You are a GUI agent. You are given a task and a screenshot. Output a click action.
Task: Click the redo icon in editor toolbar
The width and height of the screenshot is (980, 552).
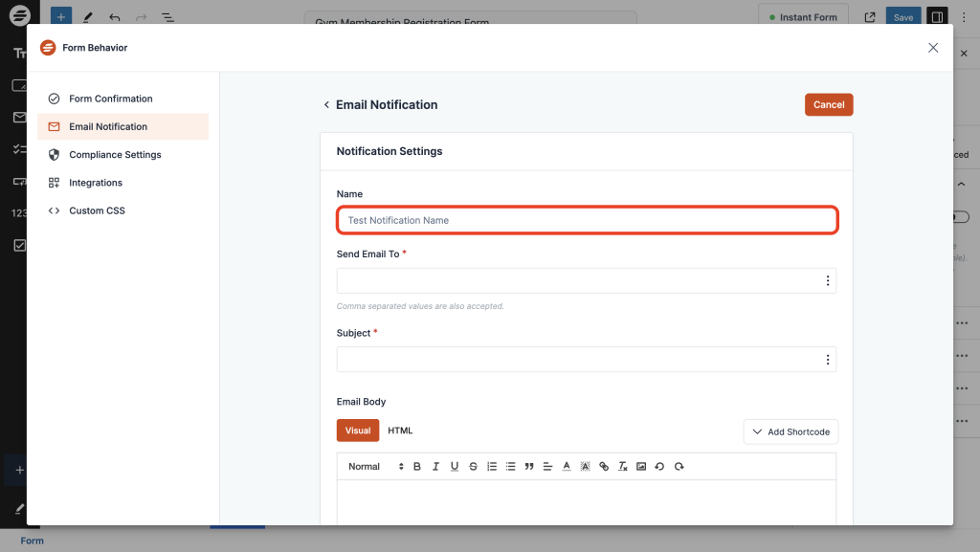[x=679, y=467]
